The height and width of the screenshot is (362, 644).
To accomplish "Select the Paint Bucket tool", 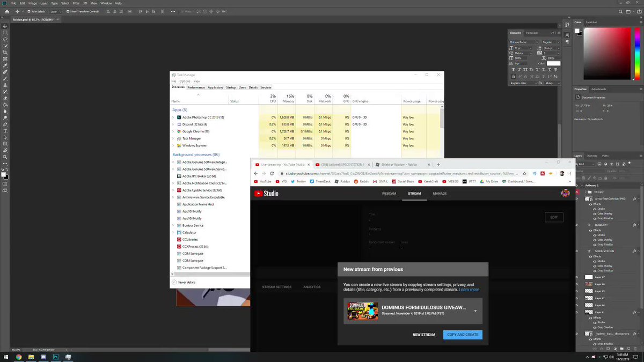I will pos(5,105).
